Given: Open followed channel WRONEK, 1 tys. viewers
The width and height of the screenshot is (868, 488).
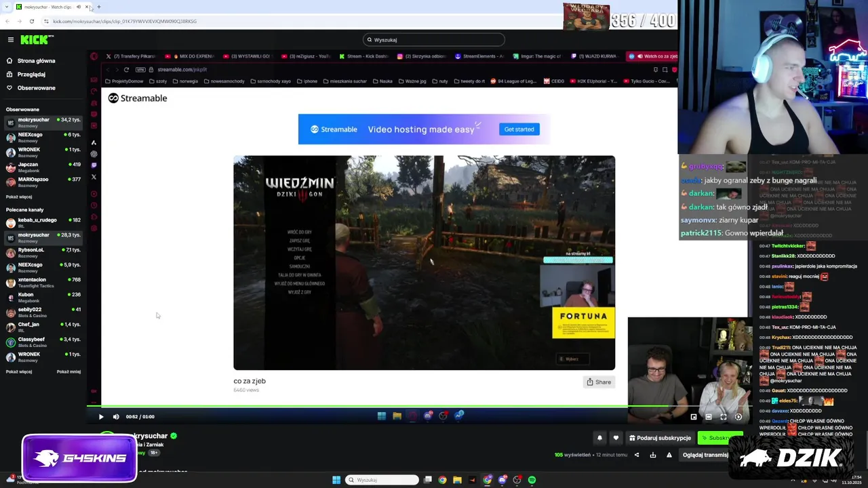Looking at the screenshot, I should point(42,152).
